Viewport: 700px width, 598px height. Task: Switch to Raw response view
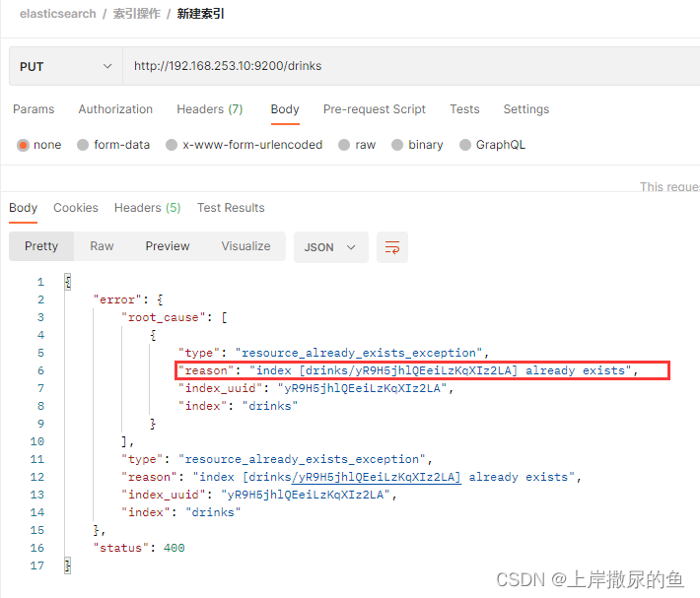pyautogui.click(x=102, y=246)
